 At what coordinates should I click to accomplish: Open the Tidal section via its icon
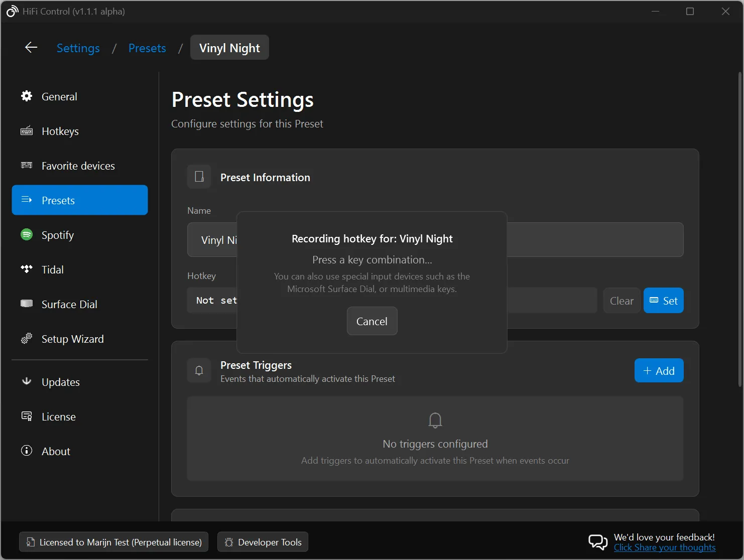point(26,269)
